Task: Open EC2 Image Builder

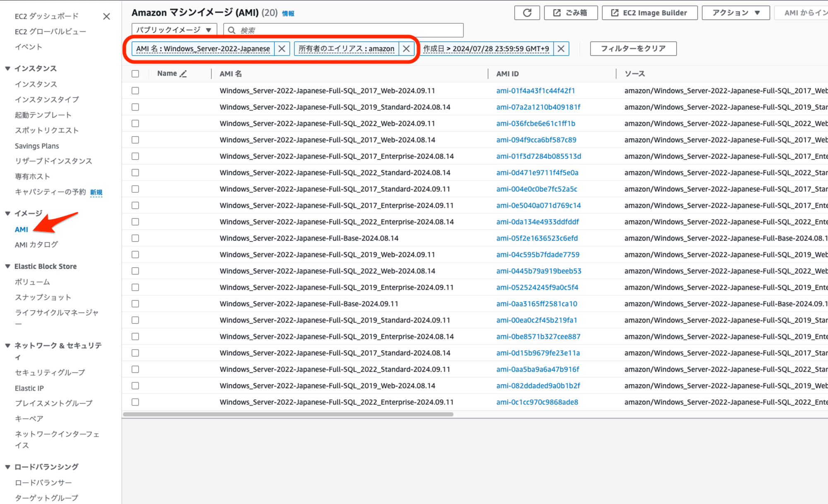Action: (x=650, y=13)
